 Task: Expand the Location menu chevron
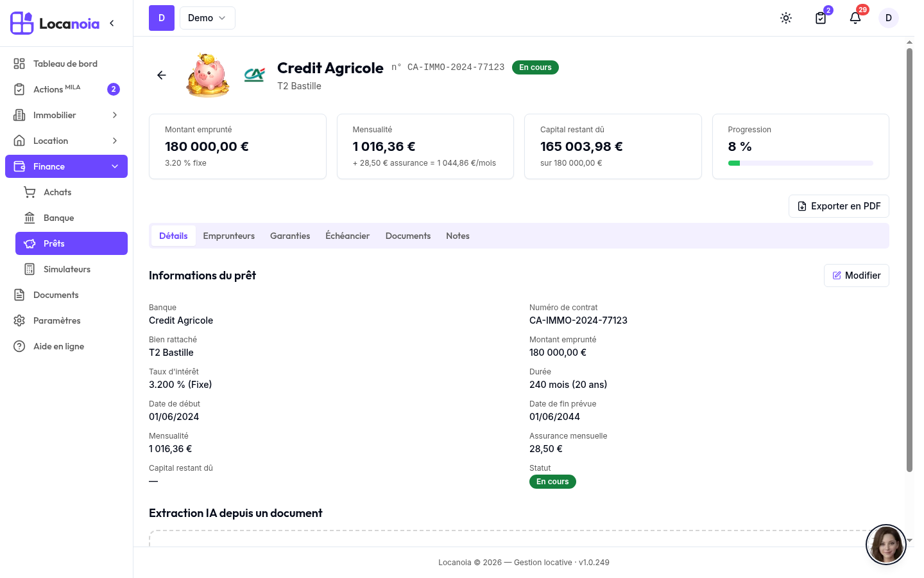pyautogui.click(x=115, y=141)
